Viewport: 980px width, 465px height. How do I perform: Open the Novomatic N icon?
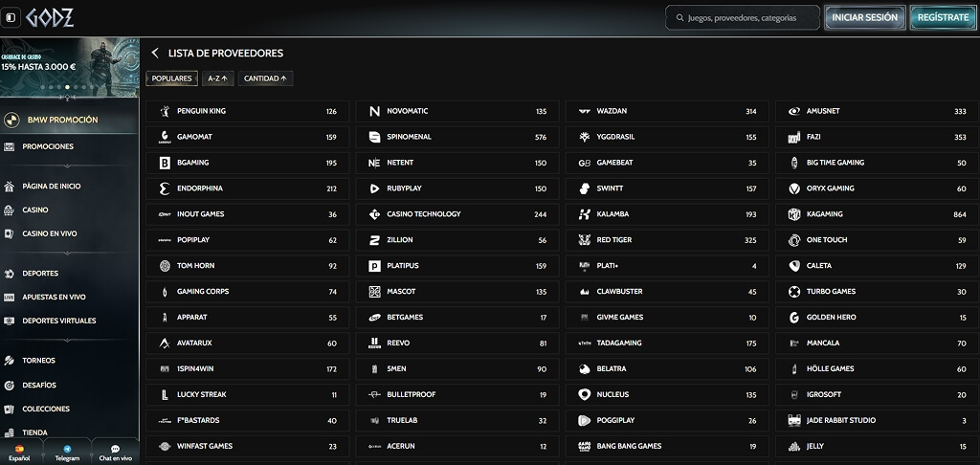click(374, 111)
